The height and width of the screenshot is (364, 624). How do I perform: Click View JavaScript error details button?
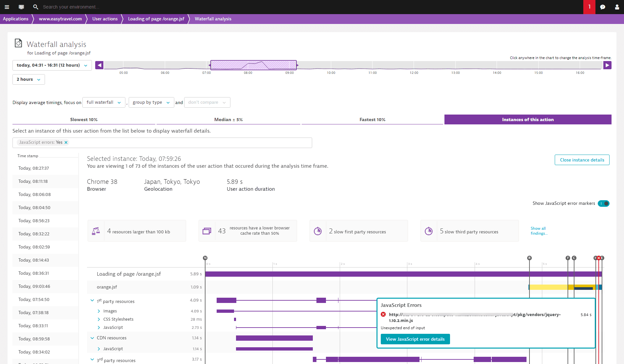[x=415, y=339]
